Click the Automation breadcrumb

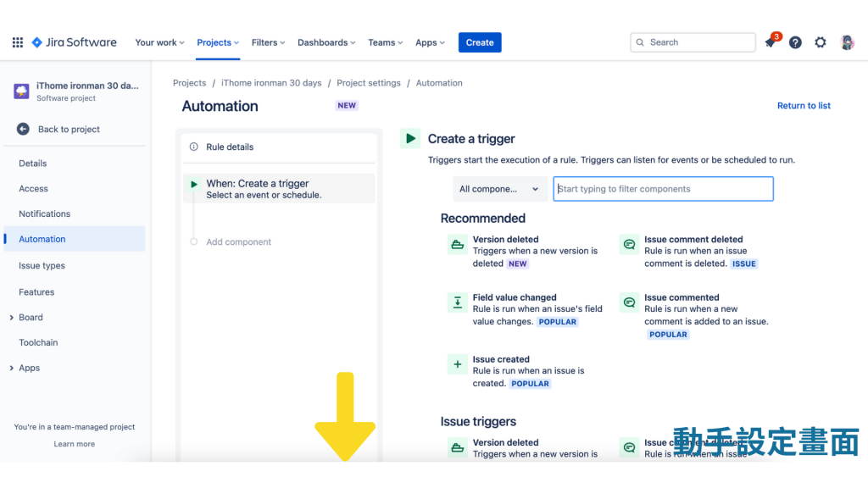[x=439, y=82]
